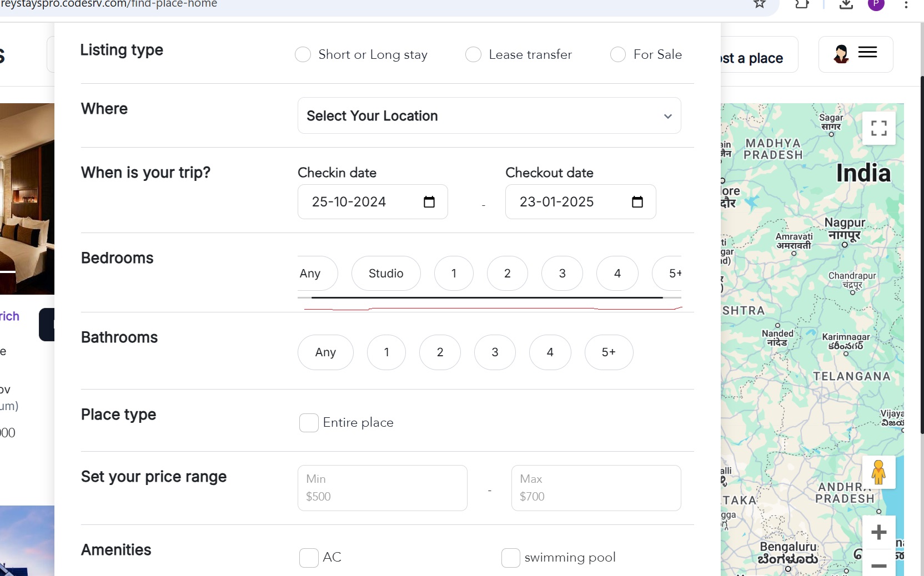Select the Short or Long stay option
This screenshot has height=576, width=924.
(x=303, y=55)
